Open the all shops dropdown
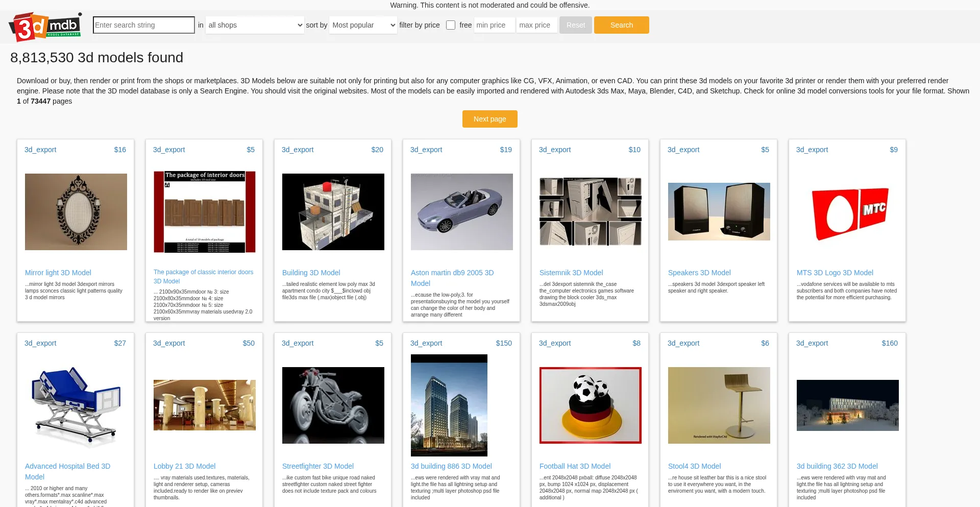This screenshot has height=507, width=980. pyautogui.click(x=255, y=25)
